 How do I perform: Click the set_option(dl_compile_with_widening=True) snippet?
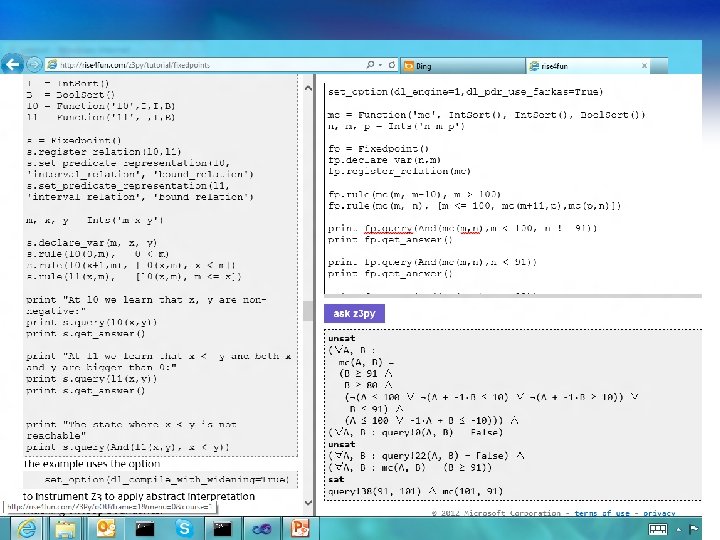click(167, 479)
